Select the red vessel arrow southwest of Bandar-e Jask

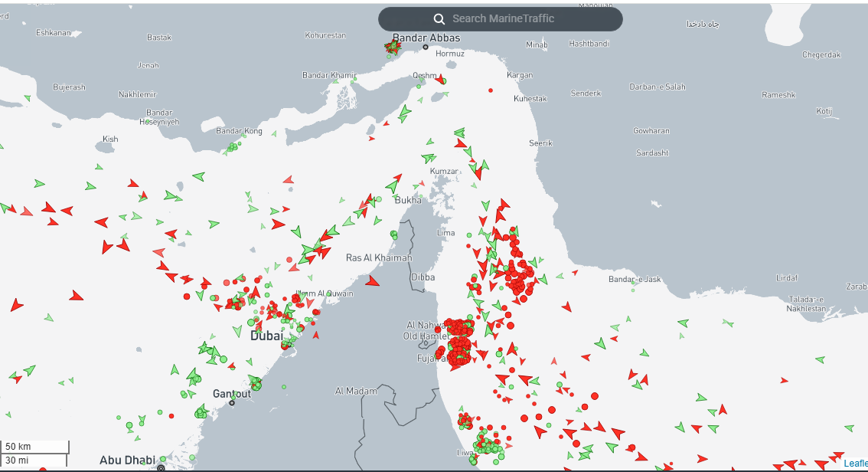tap(566, 306)
